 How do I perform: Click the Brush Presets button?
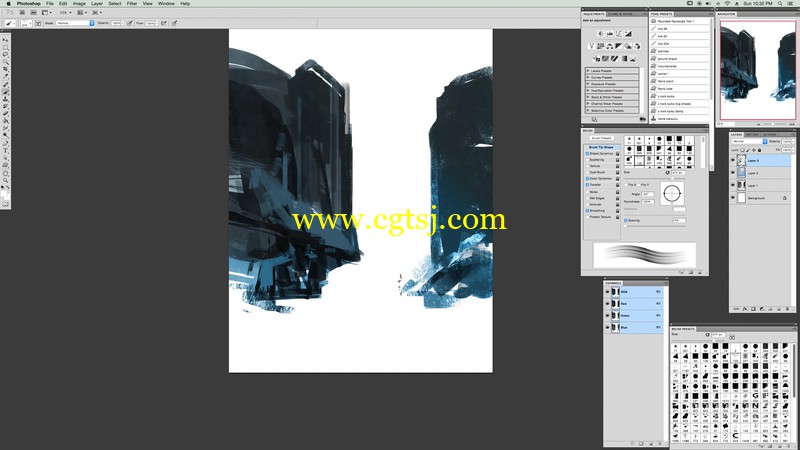(x=602, y=138)
